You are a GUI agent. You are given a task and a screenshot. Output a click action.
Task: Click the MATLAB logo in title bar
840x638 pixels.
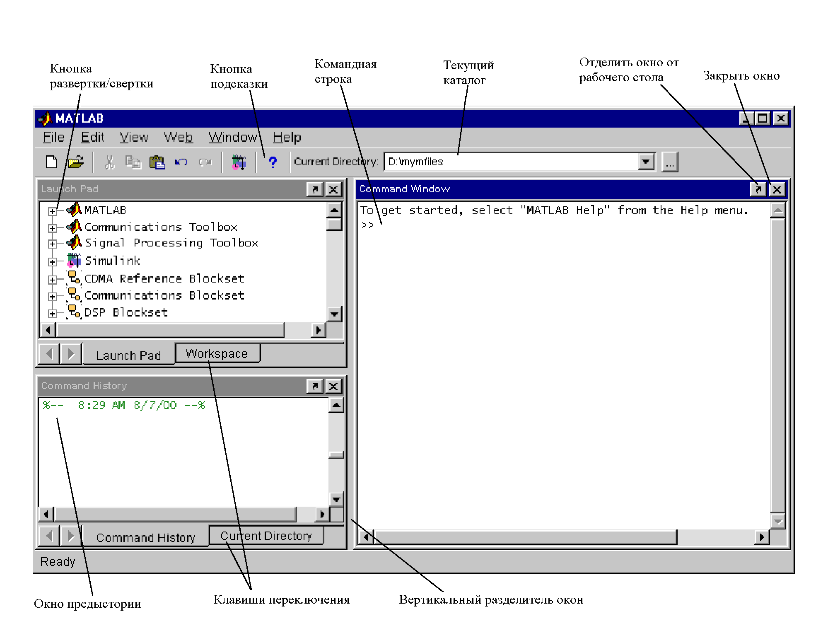coord(45,118)
